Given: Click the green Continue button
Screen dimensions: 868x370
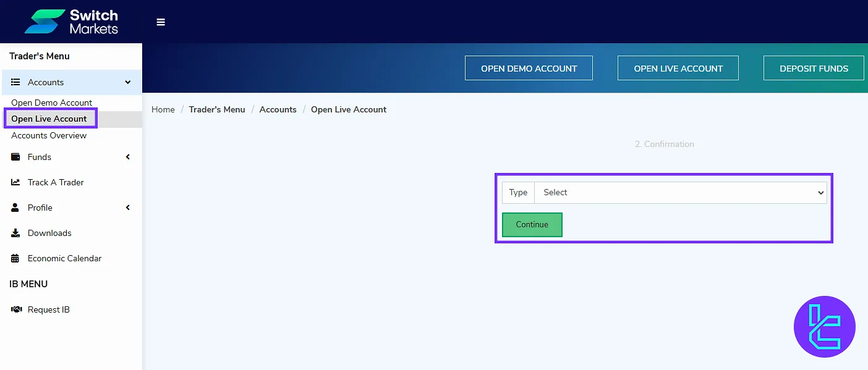Looking at the screenshot, I should (x=532, y=225).
